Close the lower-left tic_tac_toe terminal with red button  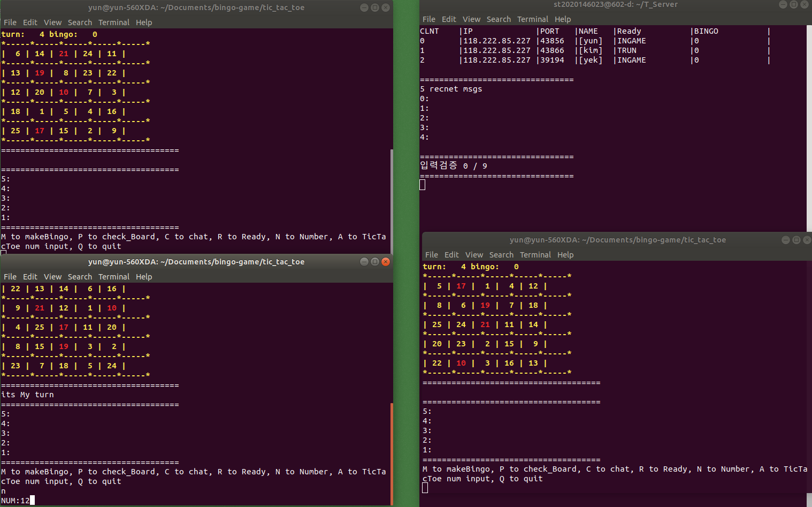386,262
